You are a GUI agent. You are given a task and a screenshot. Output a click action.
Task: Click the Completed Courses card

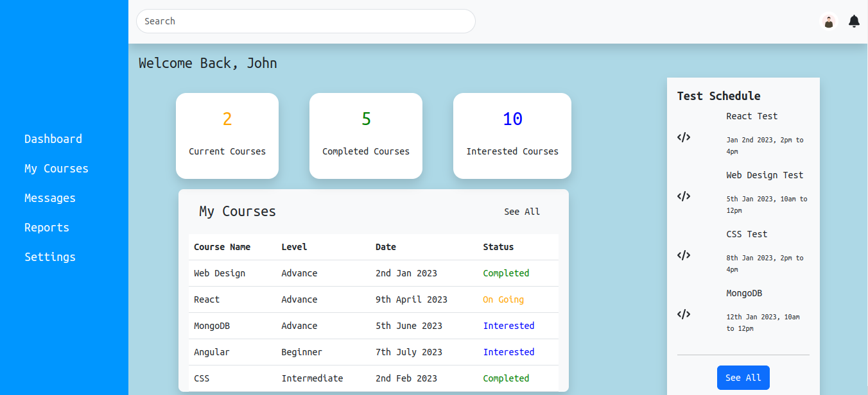[x=366, y=136]
